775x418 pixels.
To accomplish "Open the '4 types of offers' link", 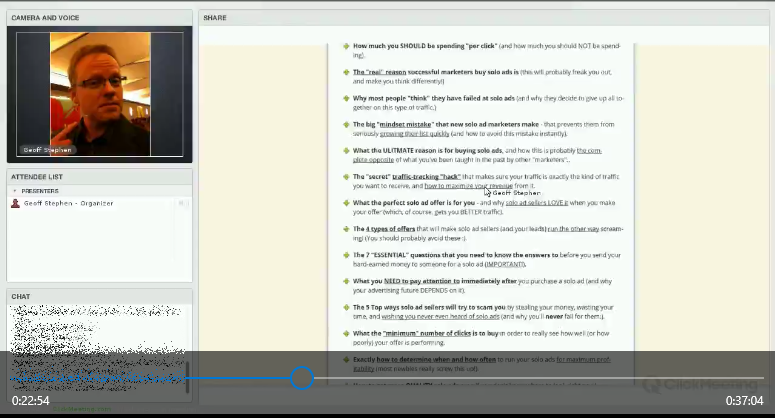I will (390, 229).
